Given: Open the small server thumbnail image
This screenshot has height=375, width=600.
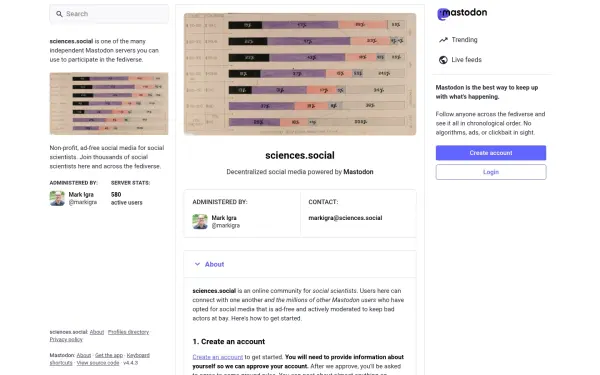Looking at the screenshot, I should pos(109,104).
